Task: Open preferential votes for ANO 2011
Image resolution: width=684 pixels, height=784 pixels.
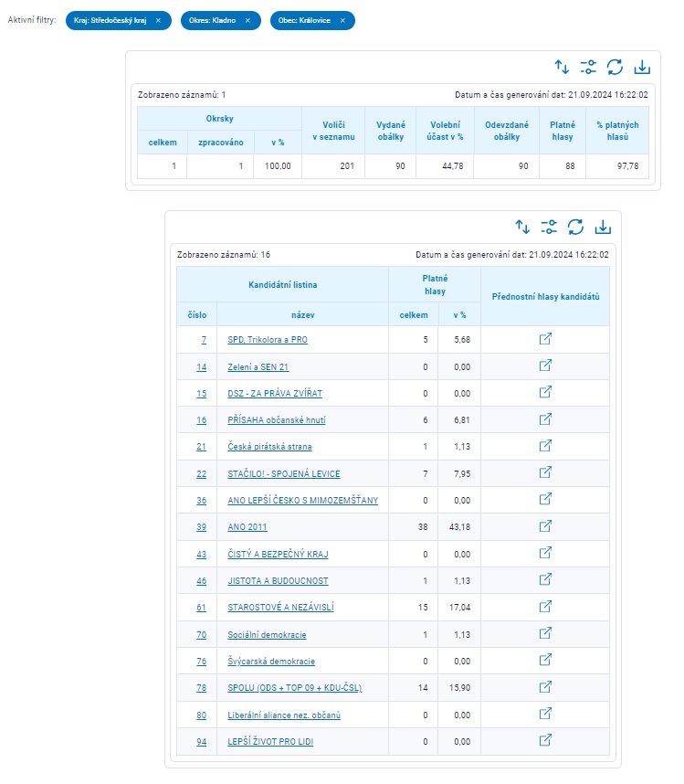Action: (545, 526)
